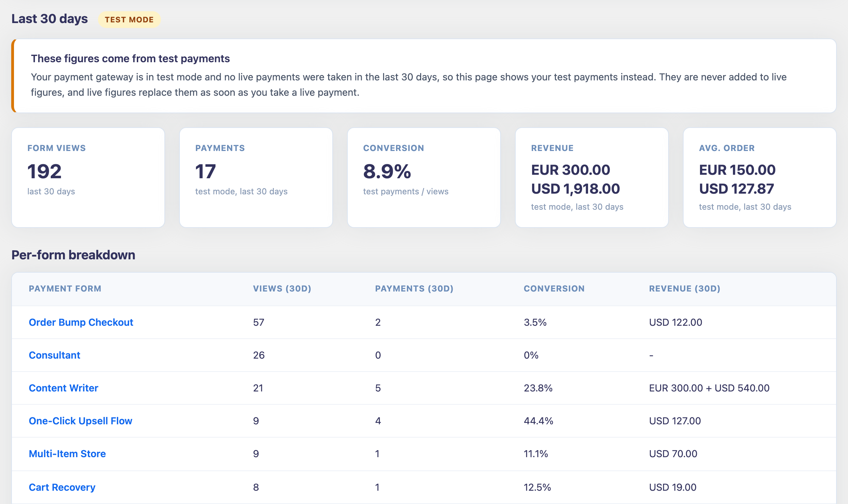This screenshot has width=848, height=504.
Task: Select the Payments count 17
Action: pos(205,172)
